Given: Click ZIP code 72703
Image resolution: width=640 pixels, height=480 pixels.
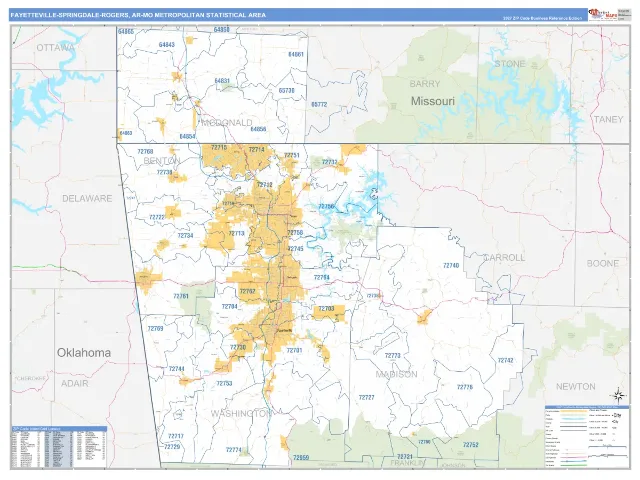Looking at the screenshot, I should 326,309.
